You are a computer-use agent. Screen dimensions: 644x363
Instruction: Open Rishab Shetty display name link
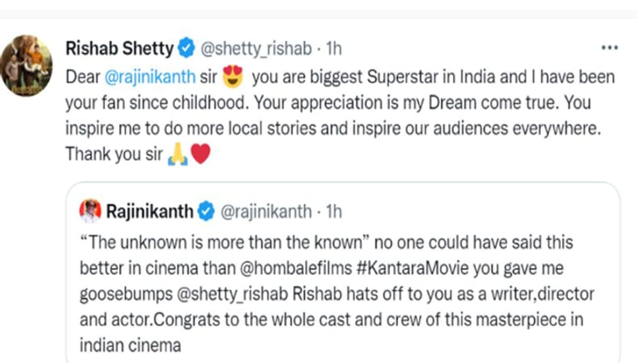click(x=120, y=49)
